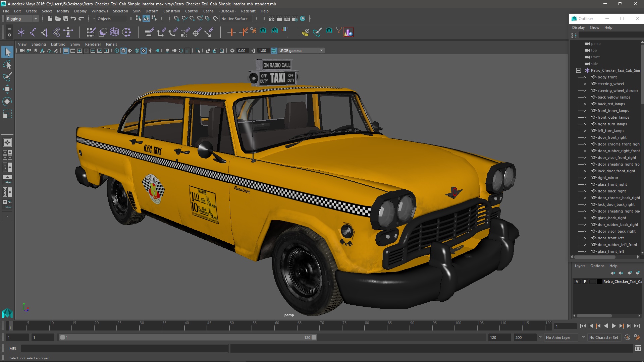Screen dimensions: 644x362
Task: Collapse the Retro_Checker_Taxi_Cab_Sim group
Action: coord(579,70)
